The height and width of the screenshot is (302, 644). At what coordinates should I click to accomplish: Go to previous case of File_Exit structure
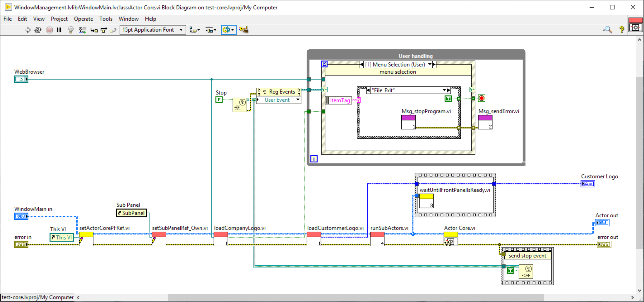click(x=368, y=90)
